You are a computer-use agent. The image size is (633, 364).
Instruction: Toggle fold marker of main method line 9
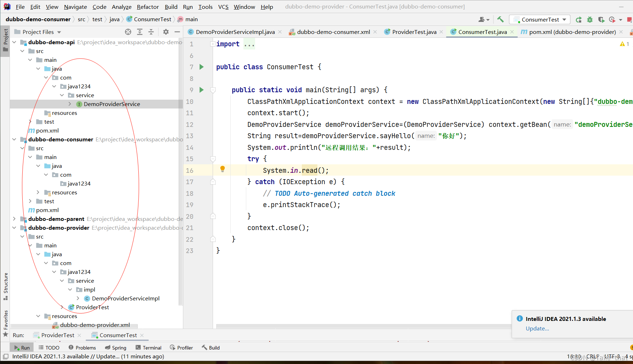tap(213, 90)
